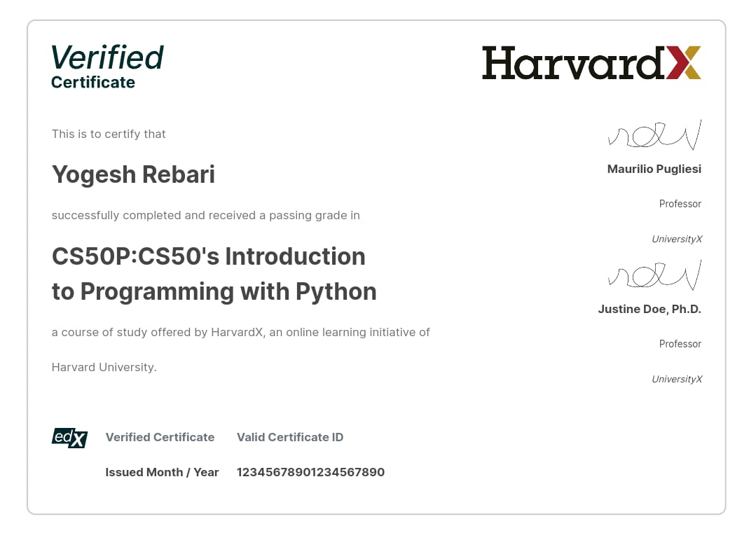The height and width of the screenshot is (540, 756).
Task: Click the text "Harvard University."
Action: coord(104,368)
